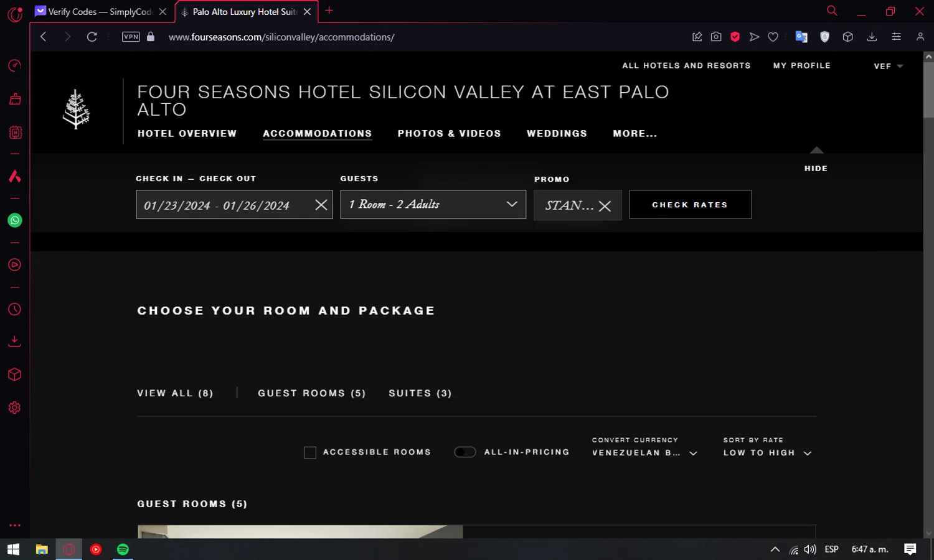Expand the Convert Currency dropdown
The width and height of the screenshot is (934, 560).
644,453
